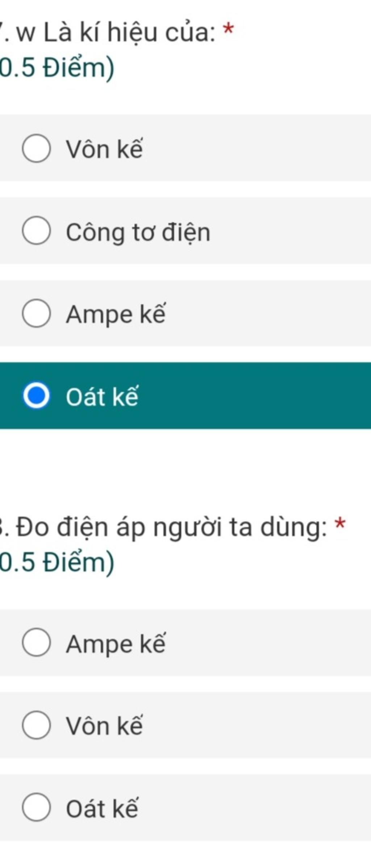Viewport: 371px width, 868px height.
Task: Choose Vôn kế radio for Đo điện áp question
Action: tap(36, 725)
